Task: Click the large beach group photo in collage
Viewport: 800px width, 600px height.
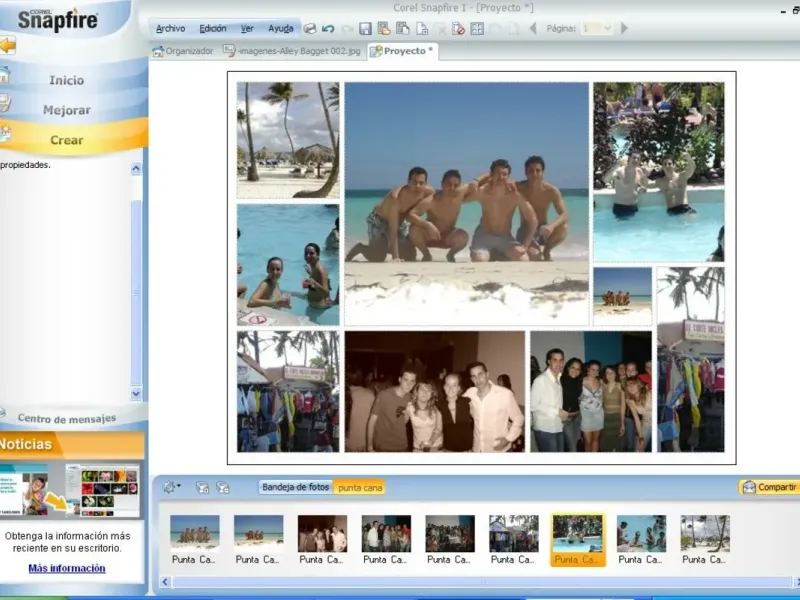Action: click(x=466, y=203)
